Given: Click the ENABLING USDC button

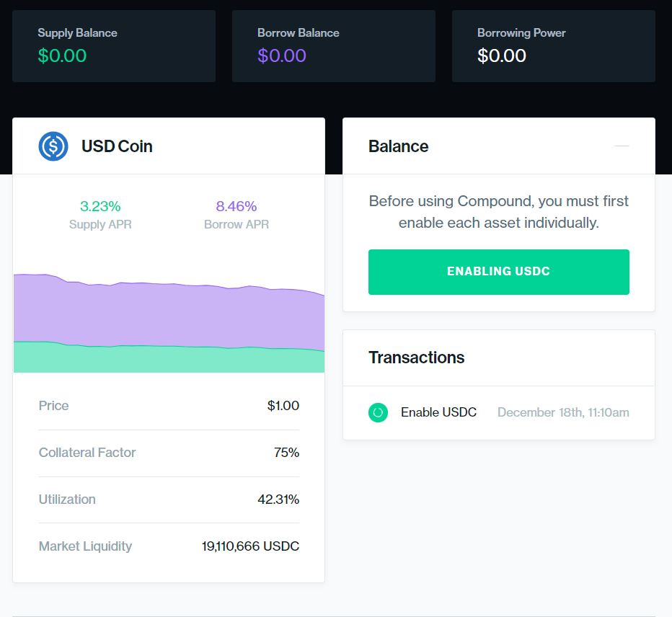Looking at the screenshot, I should [x=498, y=272].
